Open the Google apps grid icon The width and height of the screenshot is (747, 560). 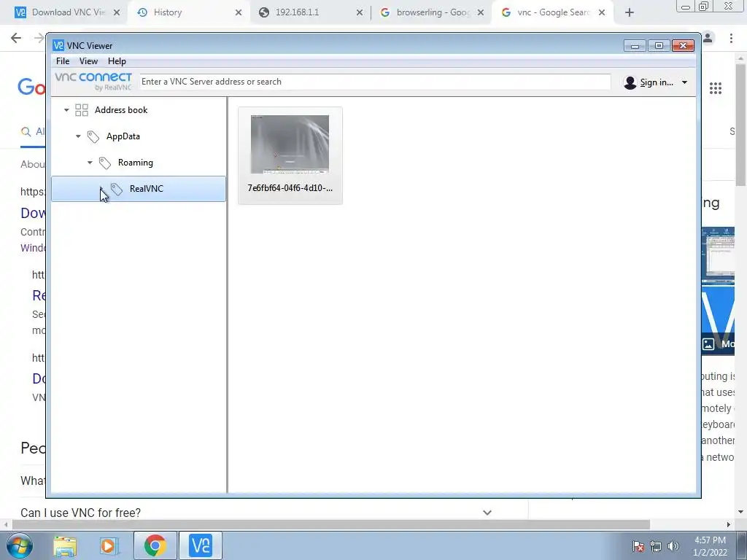tap(716, 88)
